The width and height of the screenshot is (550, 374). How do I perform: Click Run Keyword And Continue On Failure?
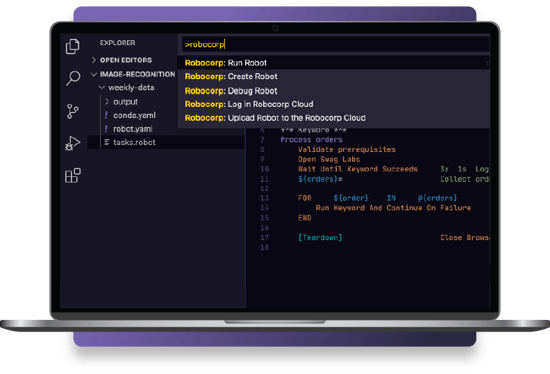click(393, 208)
